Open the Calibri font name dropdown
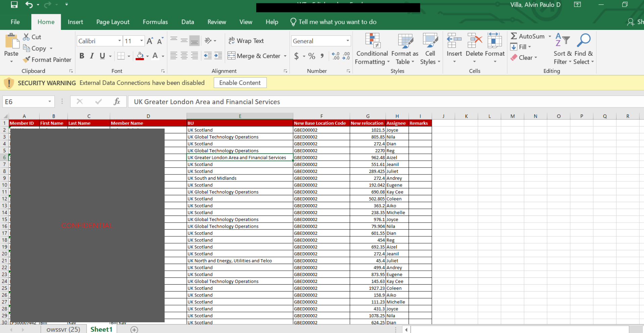Image resolution: width=644 pixels, height=333 pixels. tap(119, 41)
